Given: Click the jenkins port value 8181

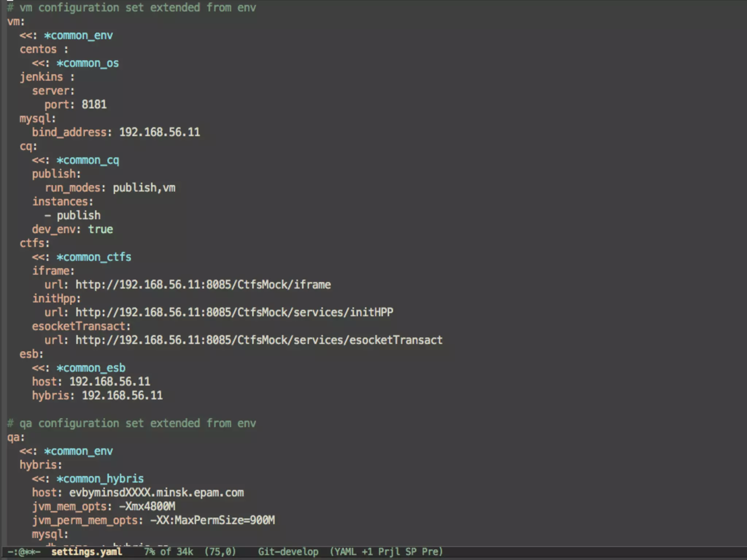Looking at the screenshot, I should pyautogui.click(x=94, y=105).
